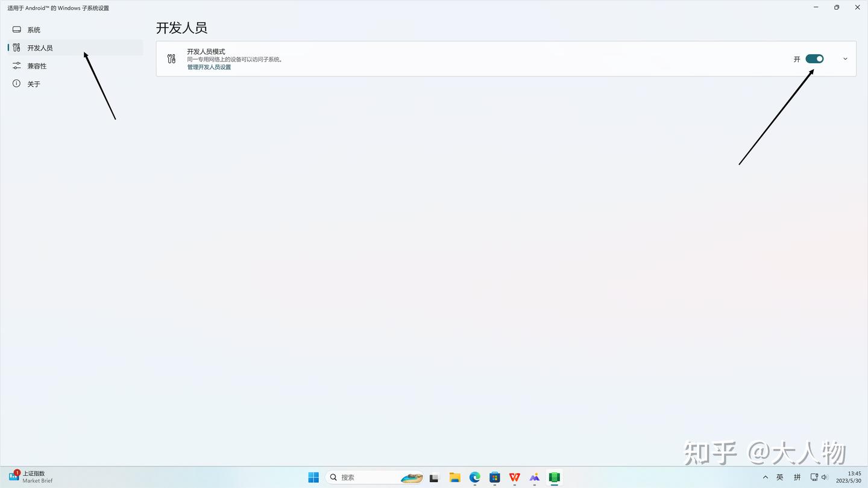This screenshot has height=488, width=868.
Task: Open WPS Office from taskbar
Action: point(515,477)
